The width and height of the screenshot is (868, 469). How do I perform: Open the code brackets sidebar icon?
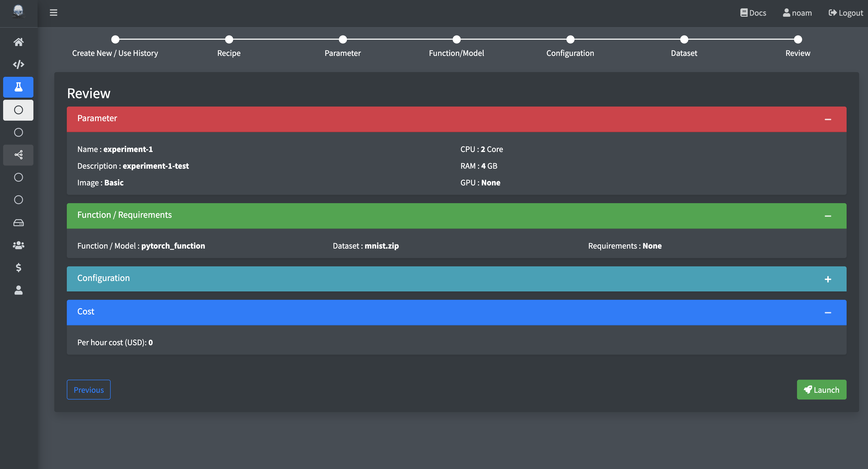tap(18, 65)
